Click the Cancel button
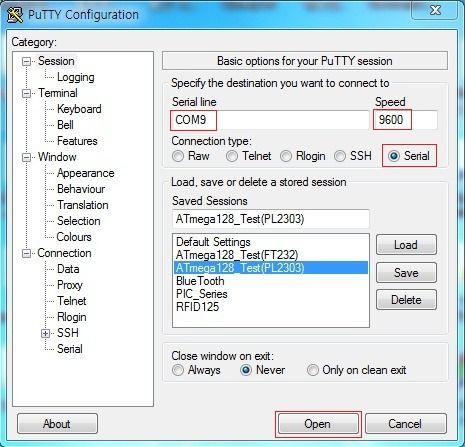This screenshot has height=447, width=465. pos(405,424)
